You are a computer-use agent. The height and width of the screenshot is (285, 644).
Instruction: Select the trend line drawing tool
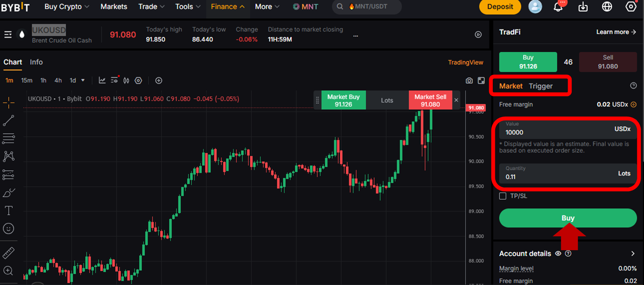8,121
